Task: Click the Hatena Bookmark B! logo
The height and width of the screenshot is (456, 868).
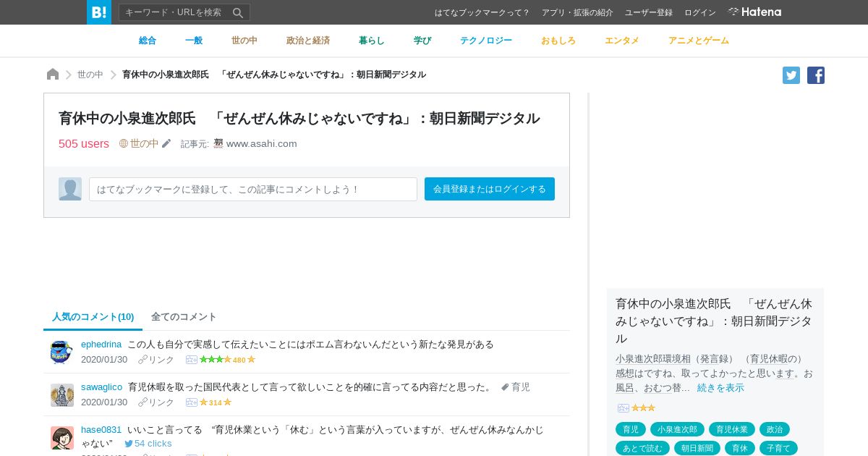Action: point(99,12)
